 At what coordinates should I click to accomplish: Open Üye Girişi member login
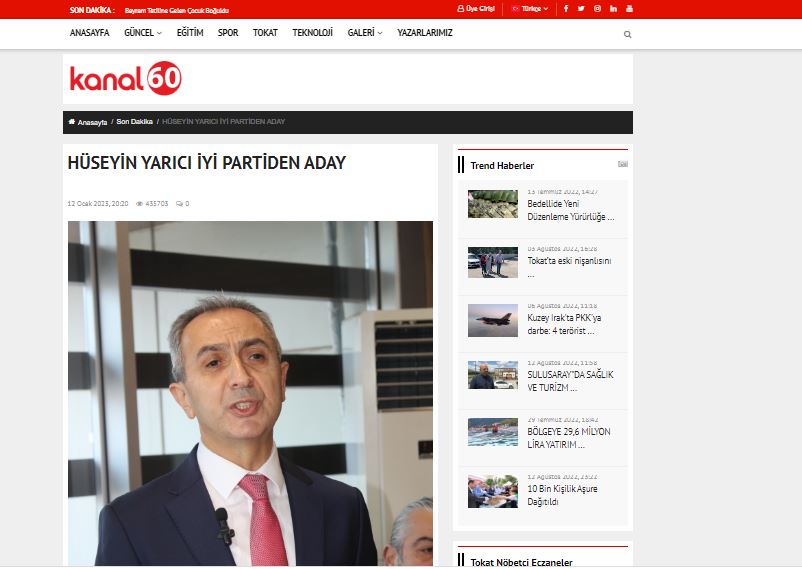pos(476,9)
